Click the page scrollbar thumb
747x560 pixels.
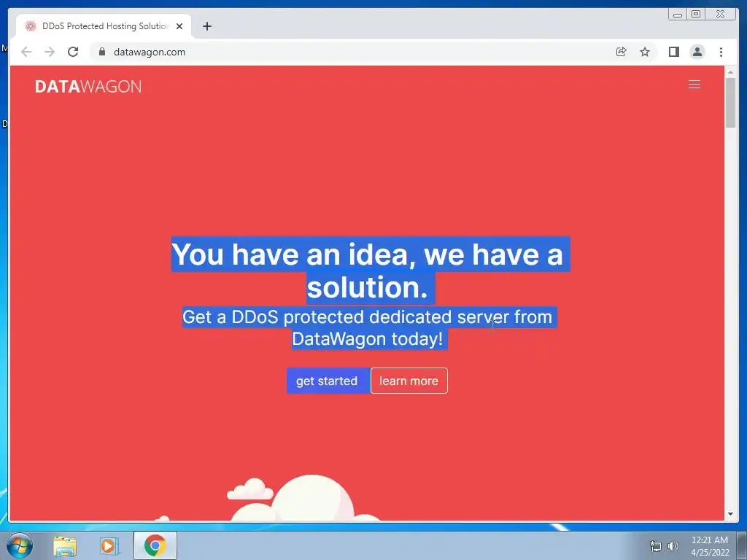pyautogui.click(x=730, y=102)
